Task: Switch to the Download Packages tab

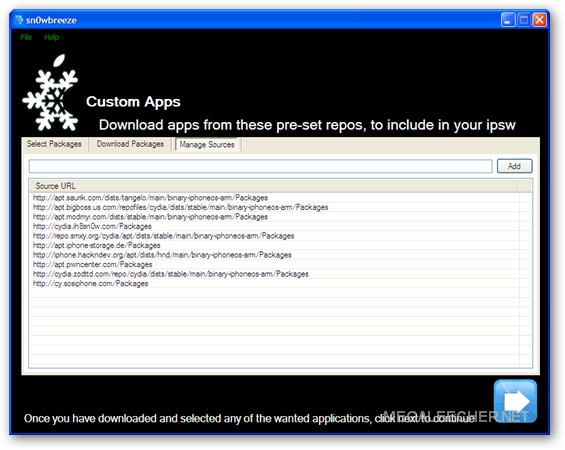Action: (x=130, y=144)
